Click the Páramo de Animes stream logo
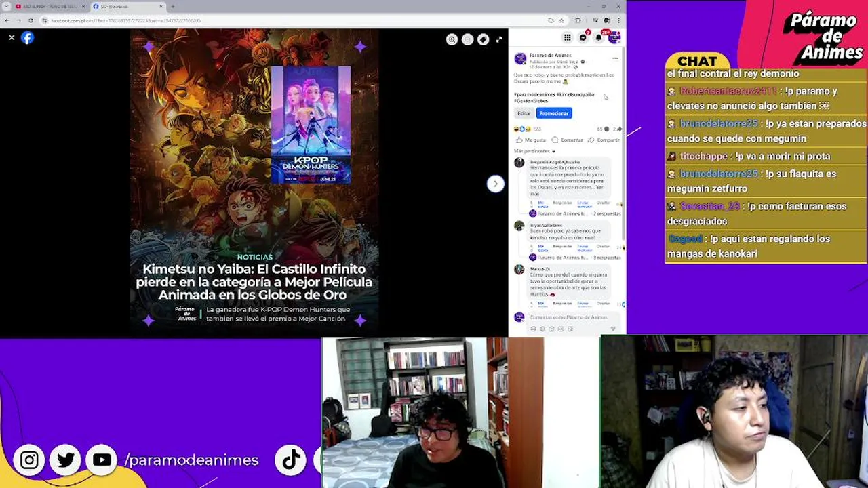The image size is (868, 488). [823, 37]
